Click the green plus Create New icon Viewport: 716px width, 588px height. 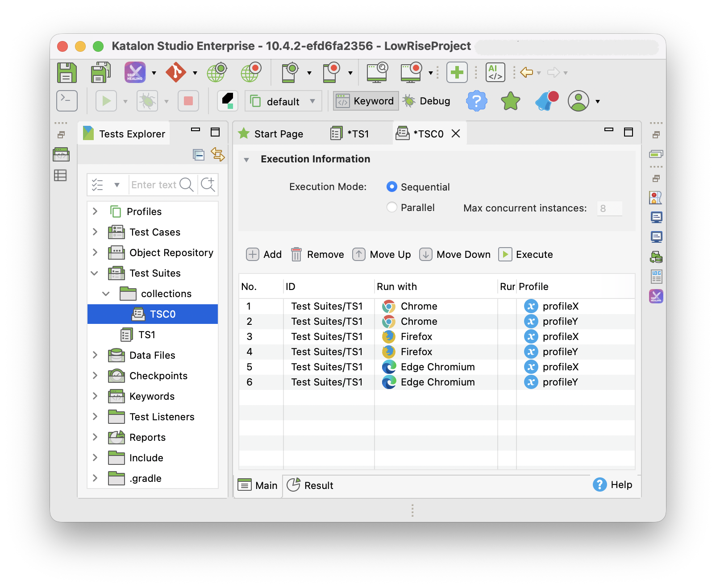(457, 72)
